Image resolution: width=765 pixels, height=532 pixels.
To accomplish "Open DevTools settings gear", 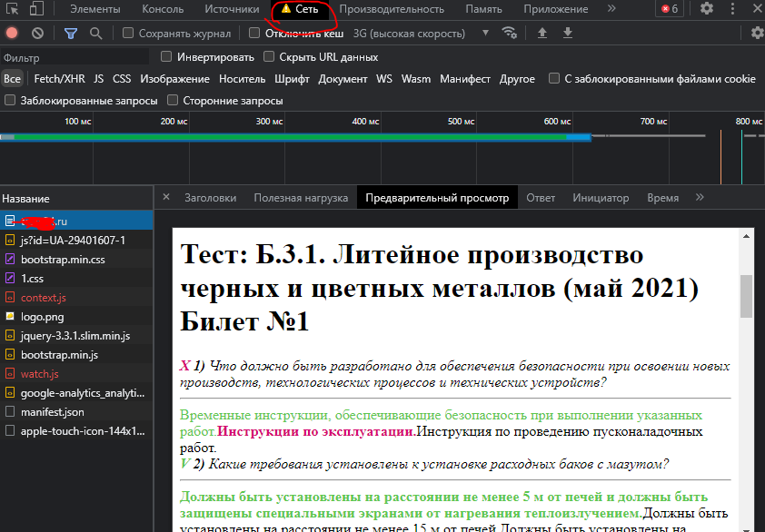I will (x=707, y=8).
